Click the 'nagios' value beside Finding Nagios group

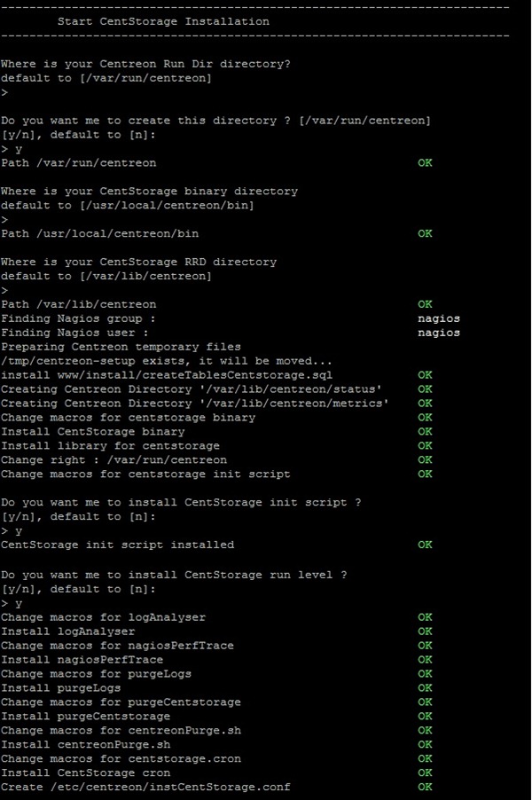click(439, 318)
